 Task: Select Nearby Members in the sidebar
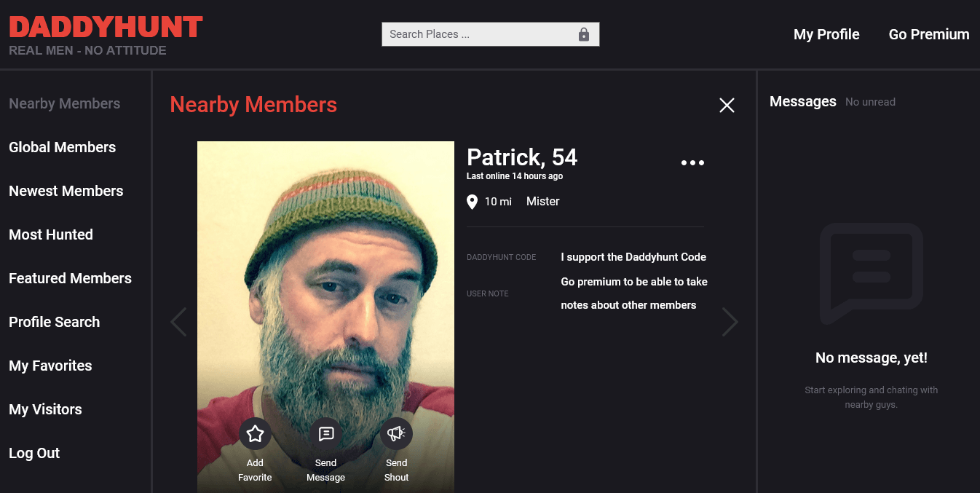(x=65, y=103)
